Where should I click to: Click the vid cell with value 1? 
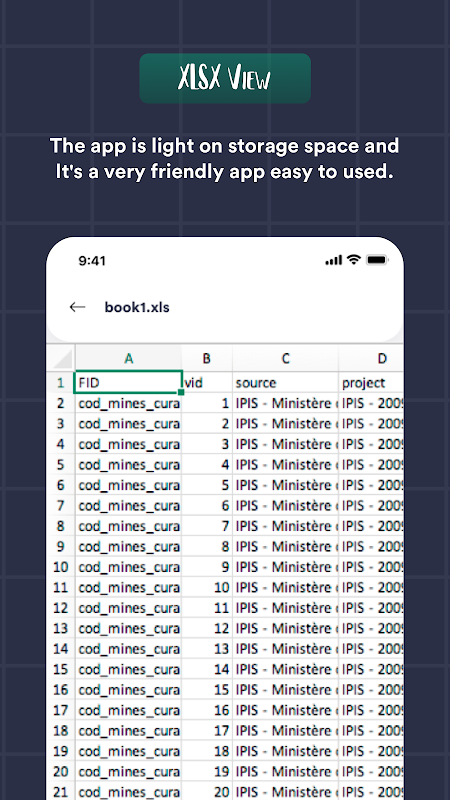pyautogui.click(x=207, y=403)
